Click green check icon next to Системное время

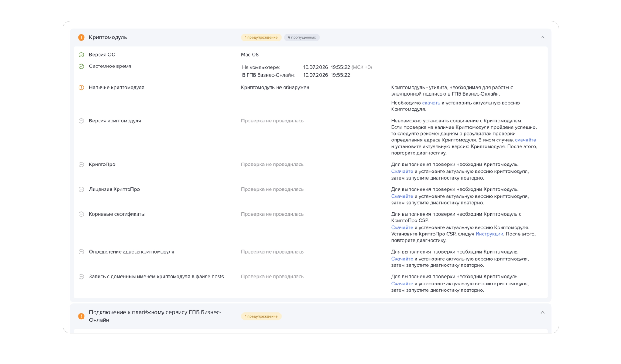coord(82,66)
